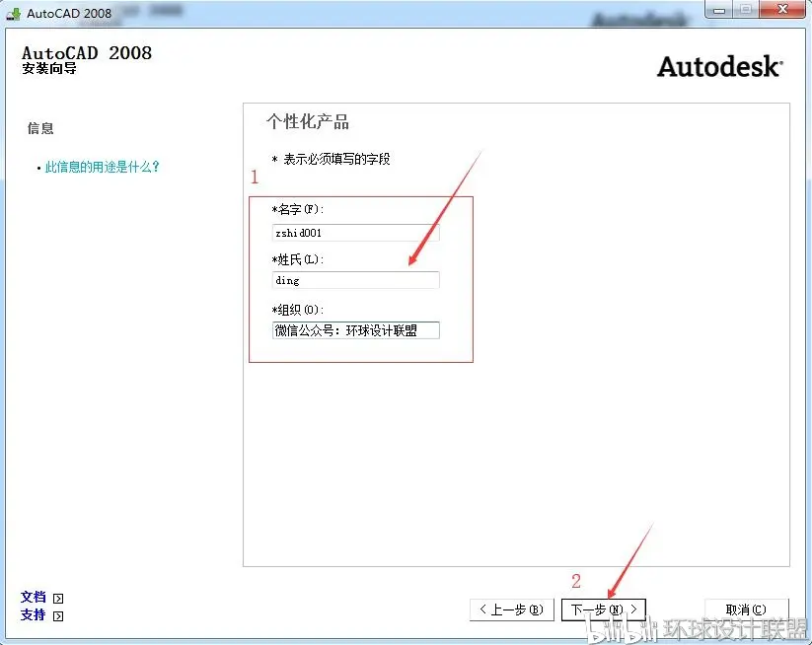
Task: Open the 支持 arrow icon
Action: coord(58,616)
